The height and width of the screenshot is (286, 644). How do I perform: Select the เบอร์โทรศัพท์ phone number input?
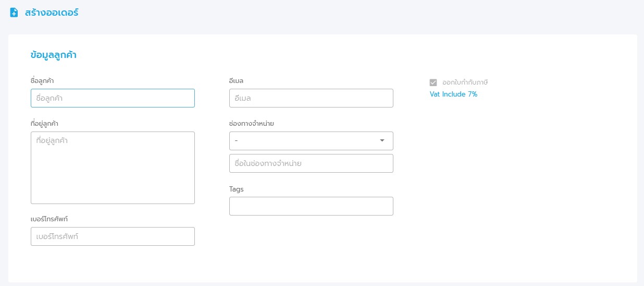point(113,236)
